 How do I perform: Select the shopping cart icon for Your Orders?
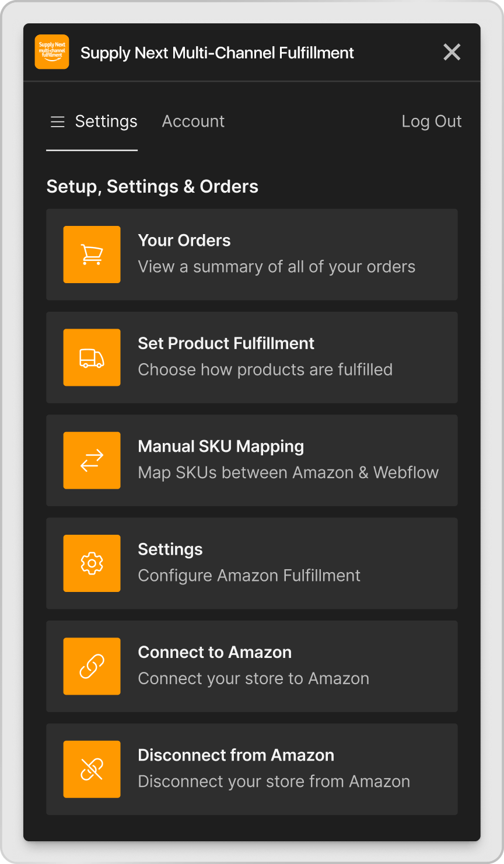click(x=92, y=255)
